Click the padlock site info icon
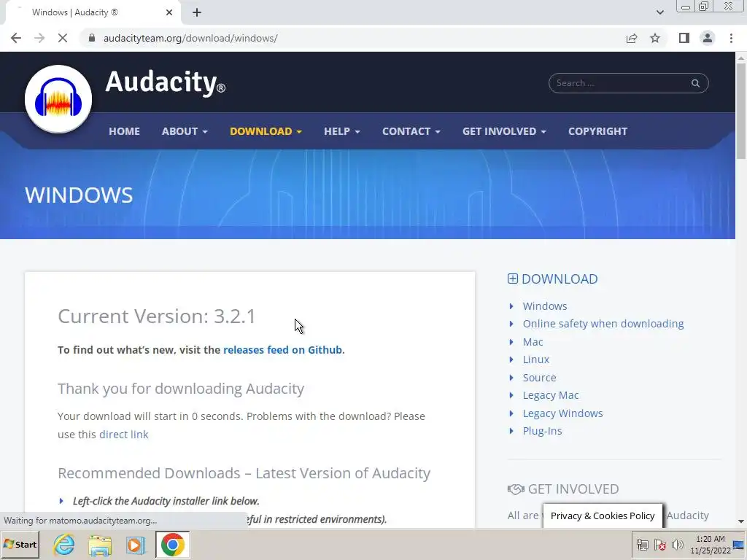 tap(91, 38)
